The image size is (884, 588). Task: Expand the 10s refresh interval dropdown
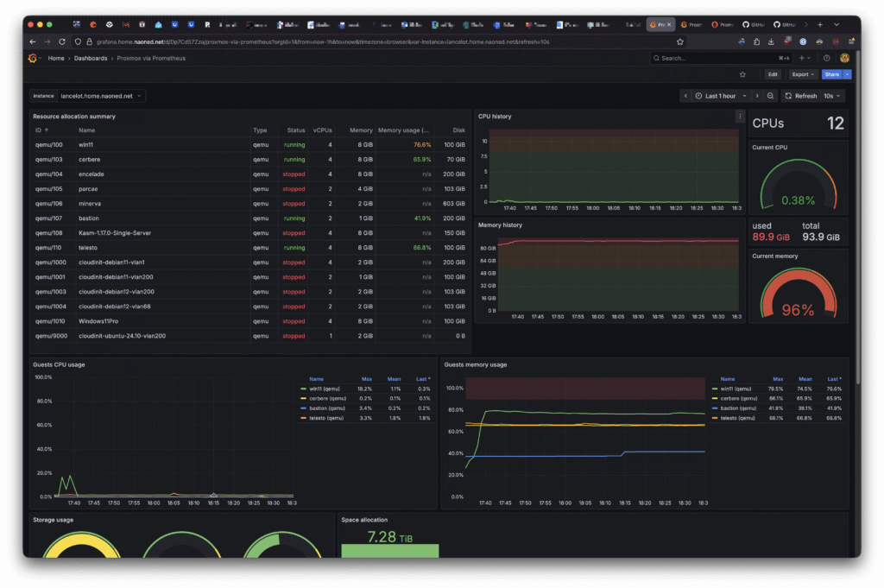(832, 96)
